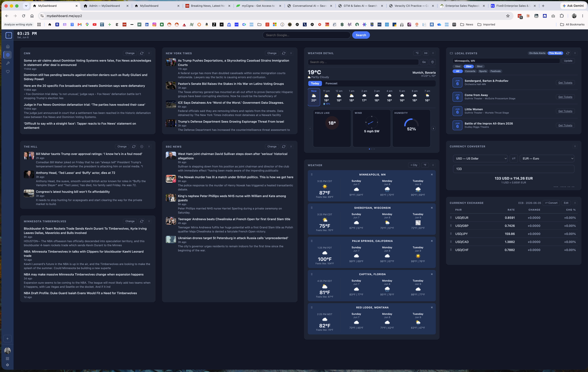Screen dimensions: 588x372
Task: Refresh the BBC News widget
Action: [283, 146]
